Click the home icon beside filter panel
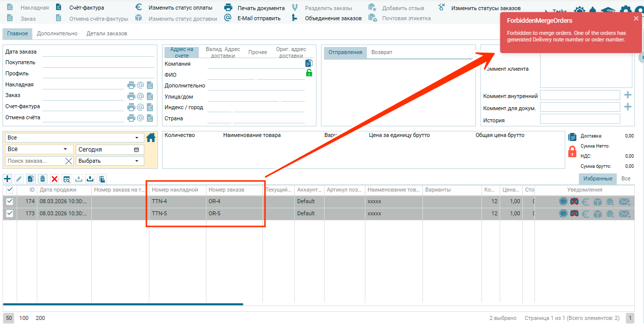The height and width of the screenshot is (324, 644). (x=151, y=137)
